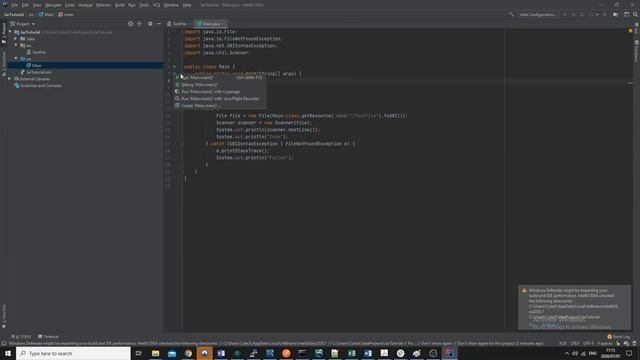Open the Run menu

tap(132, 5)
